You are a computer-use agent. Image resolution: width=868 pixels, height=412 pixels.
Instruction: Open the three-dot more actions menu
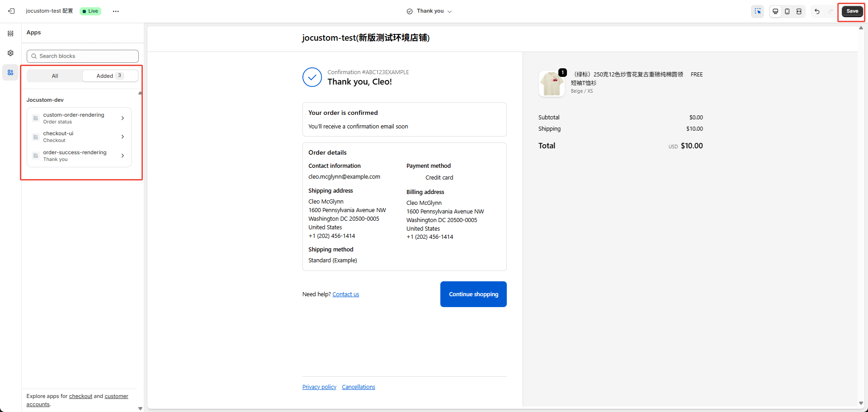pyautogui.click(x=116, y=11)
